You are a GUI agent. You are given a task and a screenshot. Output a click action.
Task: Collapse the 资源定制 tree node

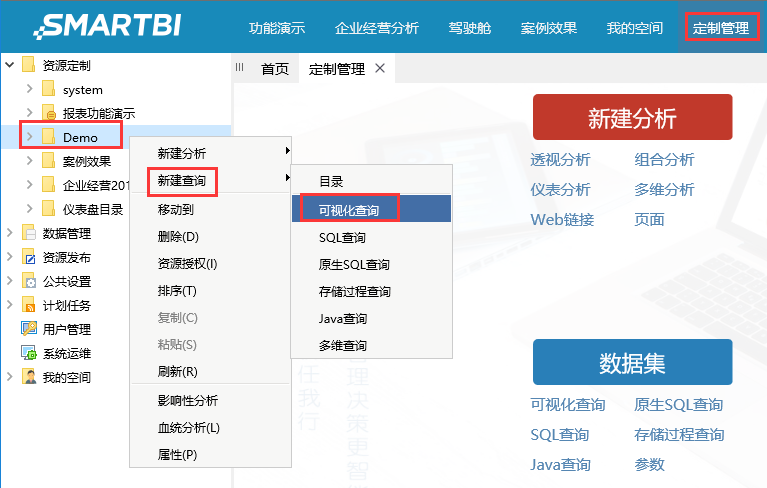(10, 65)
